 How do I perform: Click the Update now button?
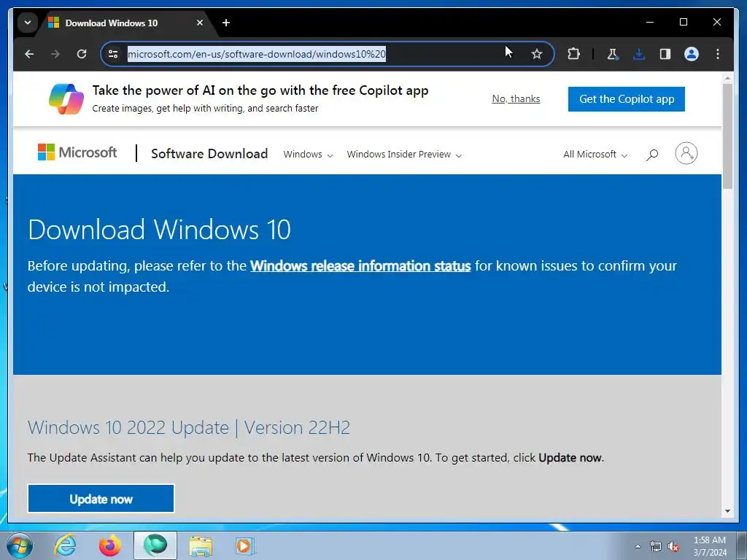click(x=101, y=499)
